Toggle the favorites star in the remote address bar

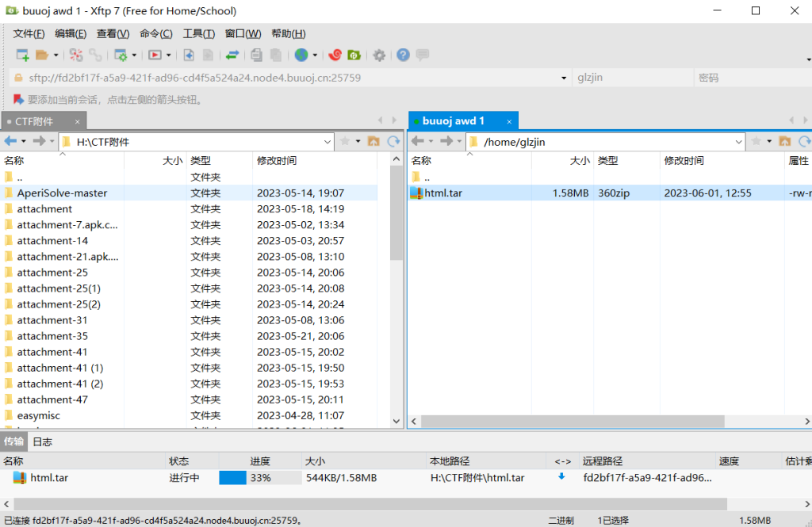pos(755,141)
